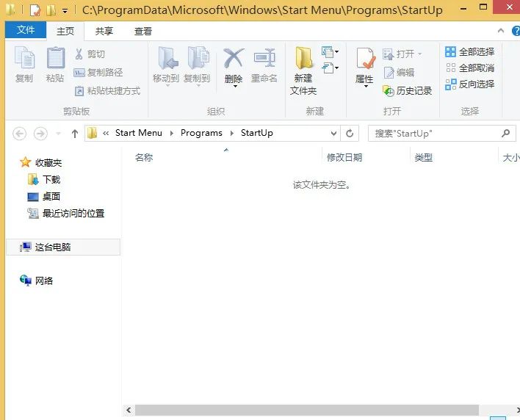This screenshot has height=420, width=520.
Task: Click the Back navigation arrow
Action: click(20, 134)
